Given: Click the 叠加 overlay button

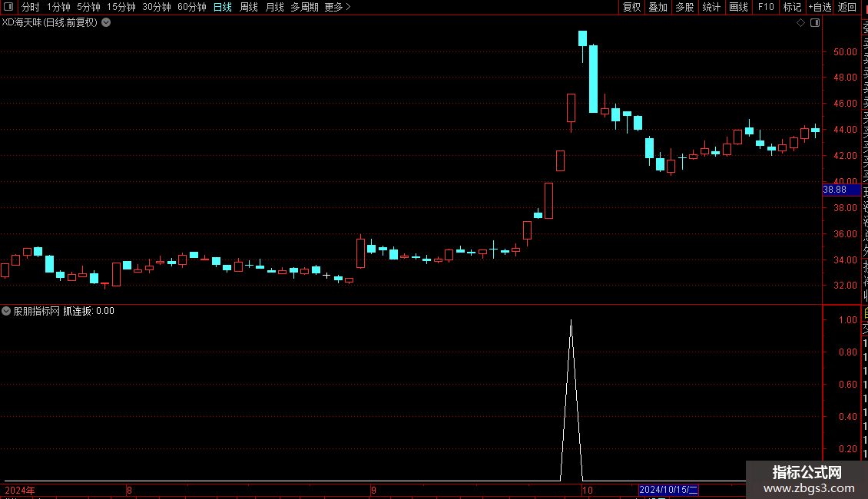Looking at the screenshot, I should pos(658,7).
